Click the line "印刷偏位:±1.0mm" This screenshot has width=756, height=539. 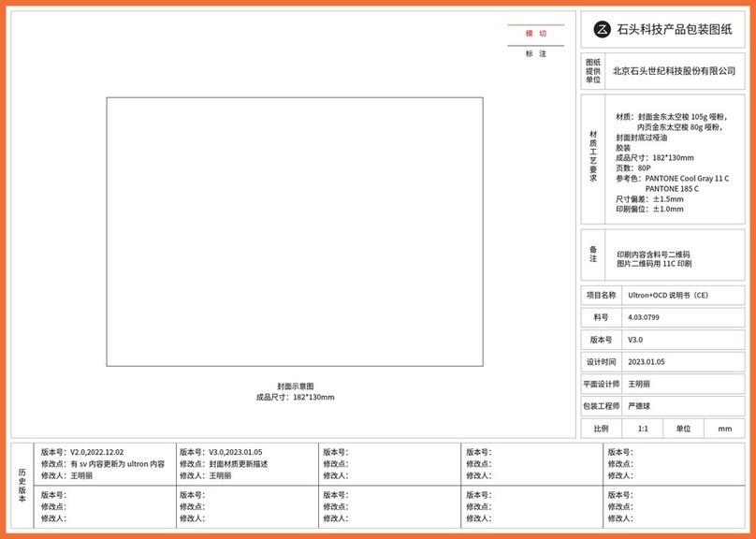(x=649, y=209)
